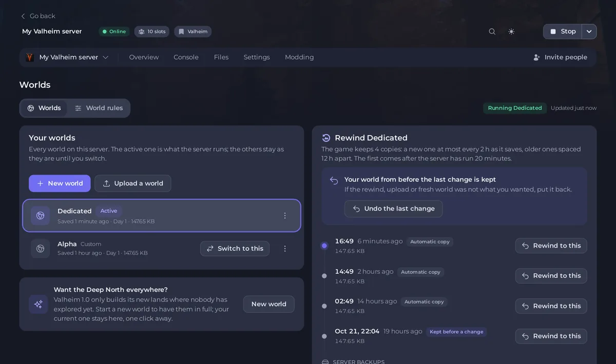Click the 'Kept before a change' label

456,332
